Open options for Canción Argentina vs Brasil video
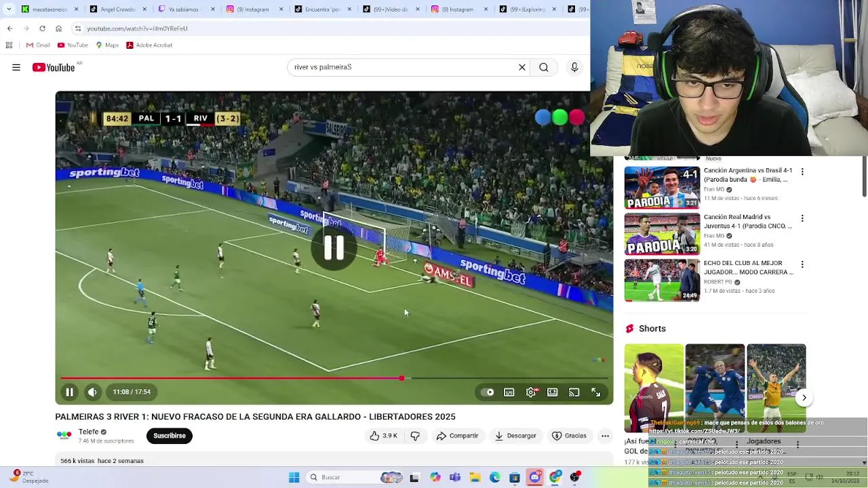Viewport: 868px width, 488px height. [x=802, y=172]
